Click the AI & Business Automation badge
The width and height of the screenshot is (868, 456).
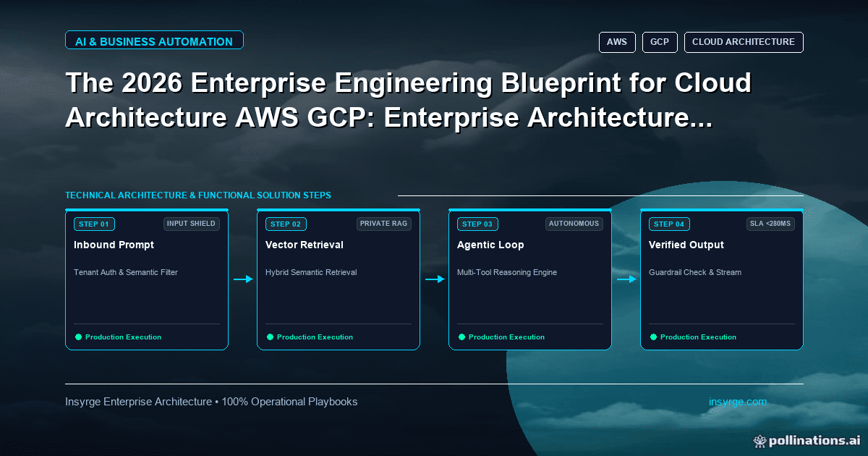click(154, 41)
